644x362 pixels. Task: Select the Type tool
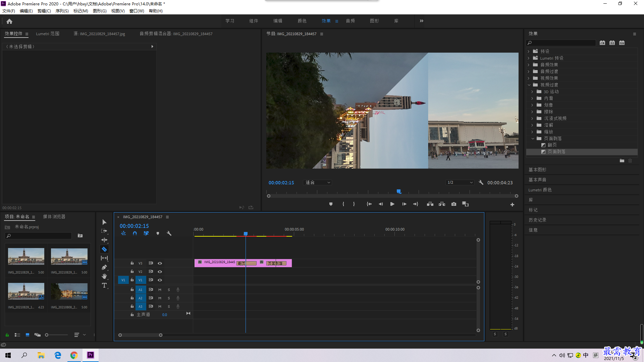tap(104, 285)
